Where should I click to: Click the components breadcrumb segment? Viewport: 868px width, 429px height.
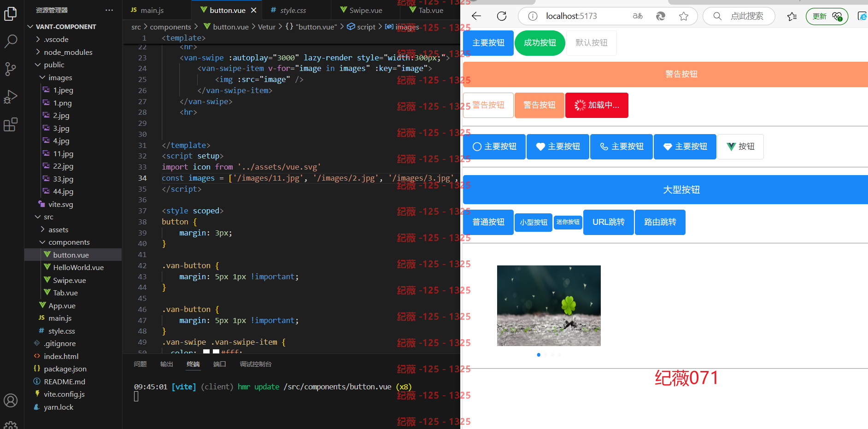pyautogui.click(x=170, y=27)
